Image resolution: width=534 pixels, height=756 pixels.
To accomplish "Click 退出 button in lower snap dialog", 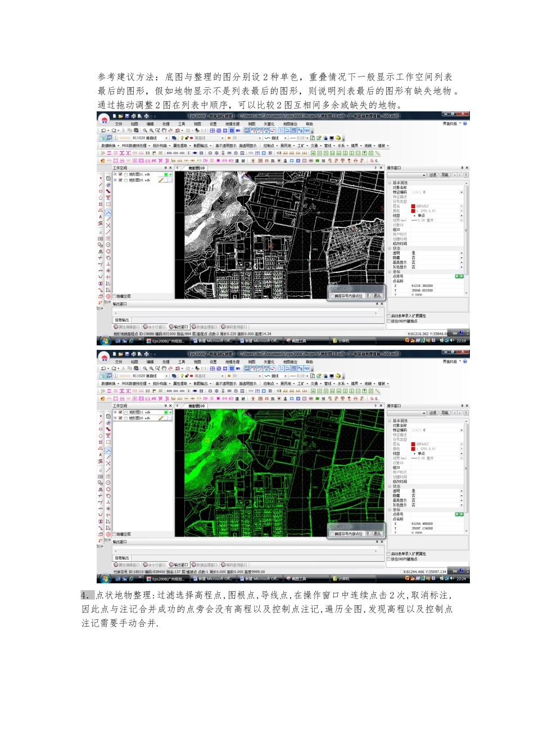I will [378, 534].
